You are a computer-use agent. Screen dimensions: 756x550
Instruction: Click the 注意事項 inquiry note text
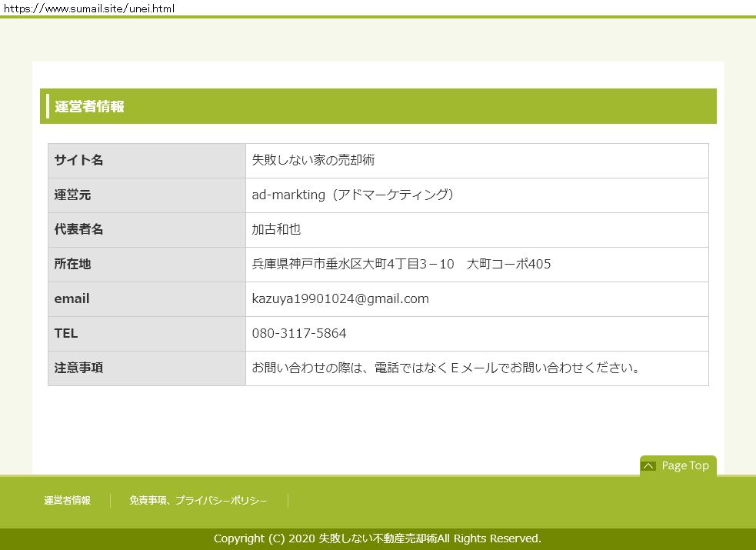point(446,368)
